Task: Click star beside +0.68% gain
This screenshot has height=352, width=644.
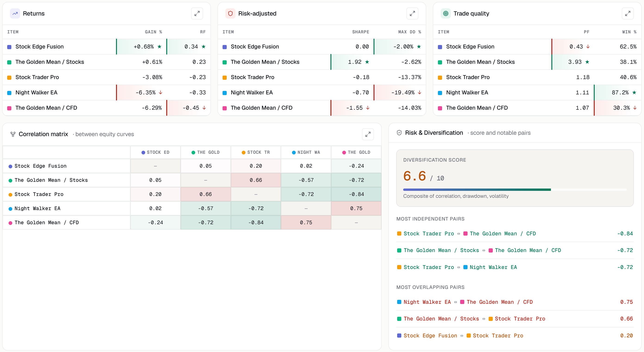Action: [159, 47]
